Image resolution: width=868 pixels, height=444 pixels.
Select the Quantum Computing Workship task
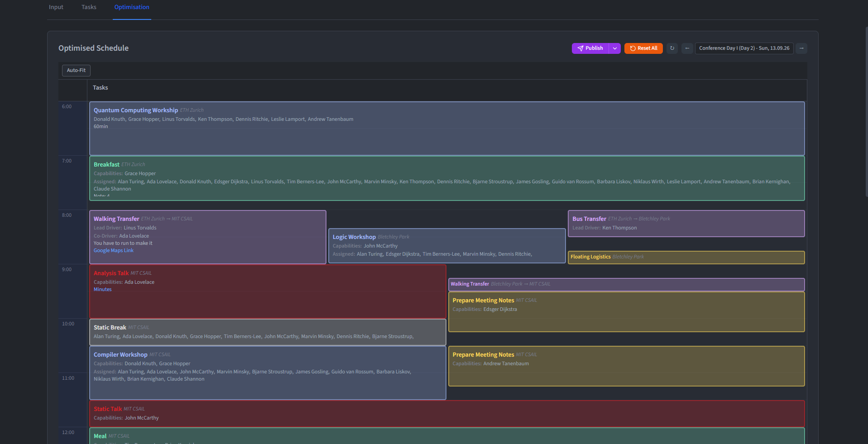click(x=447, y=129)
